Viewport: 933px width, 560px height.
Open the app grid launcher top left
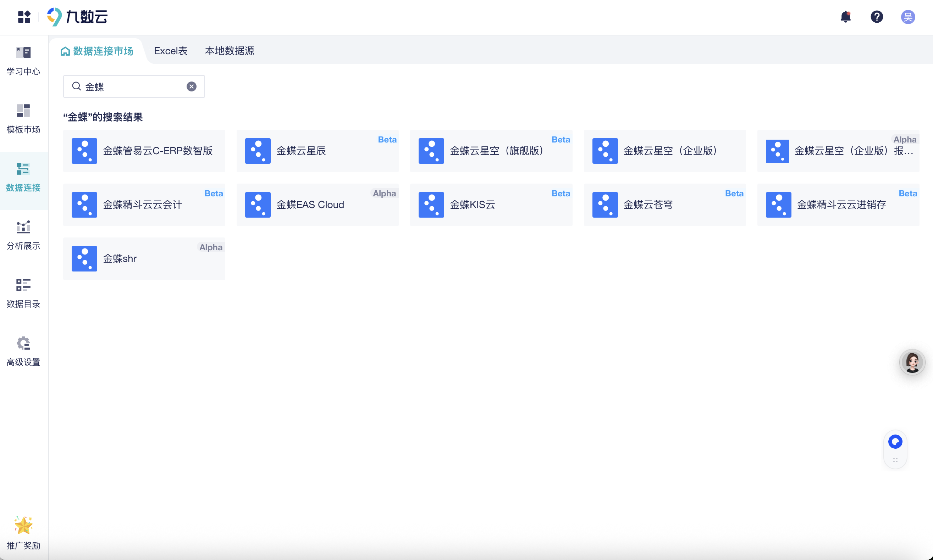[24, 17]
